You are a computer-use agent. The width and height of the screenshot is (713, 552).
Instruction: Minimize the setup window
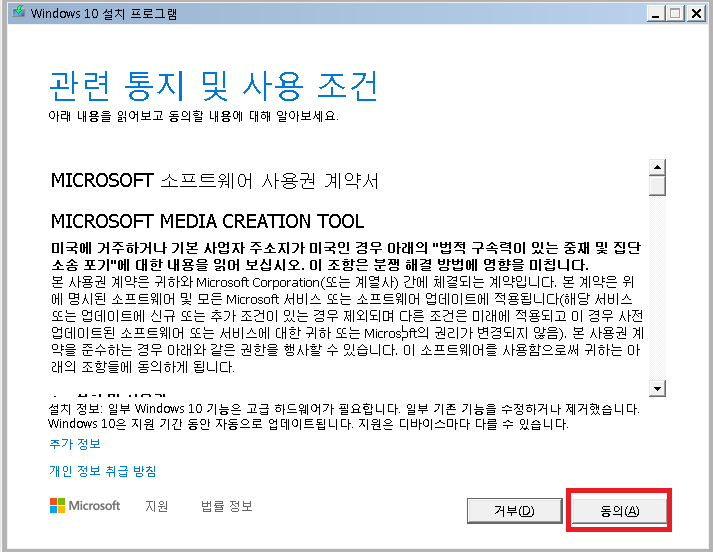pos(655,14)
